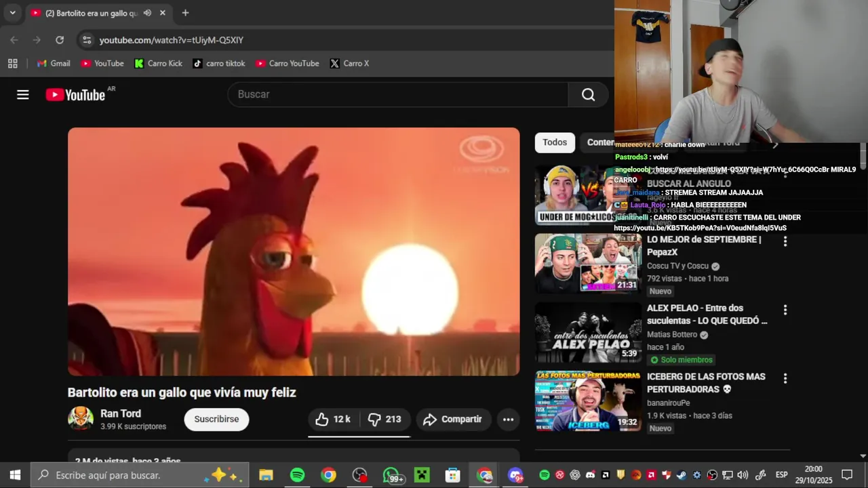Open the bananirouPe channel link
This screenshot has height=488, width=868.
[669, 403]
